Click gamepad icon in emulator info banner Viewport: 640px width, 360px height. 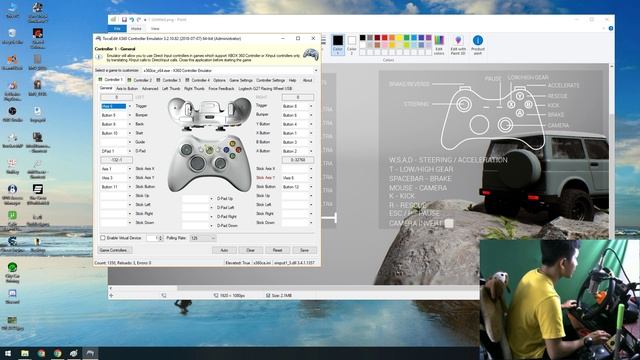pyautogui.click(x=311, y=54)
